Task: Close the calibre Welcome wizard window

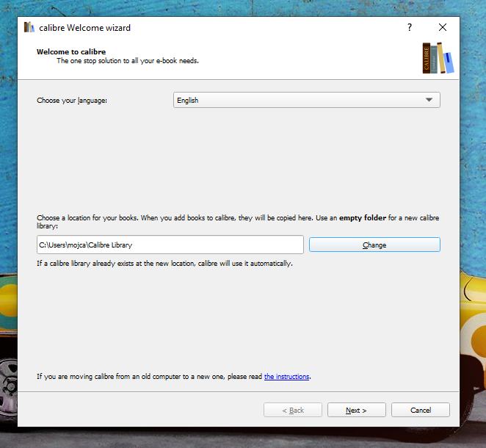Action: (x=442, y=28)
